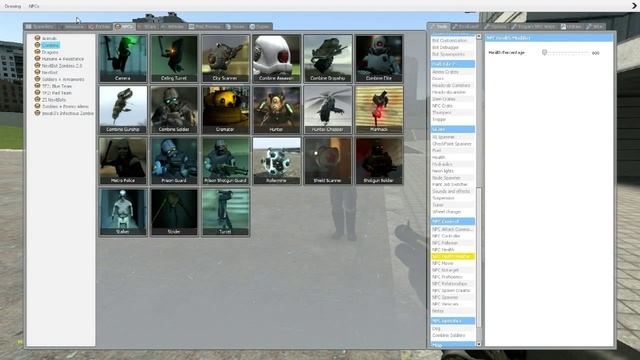Open the Animals NPC category

49,38
